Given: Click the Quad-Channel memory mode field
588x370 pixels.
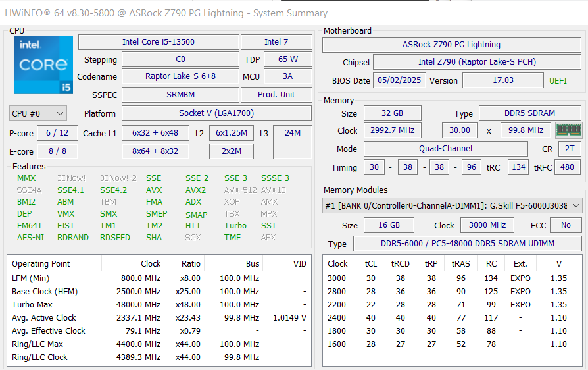Looking at the screenshot, I should click(x=445, y=149).
